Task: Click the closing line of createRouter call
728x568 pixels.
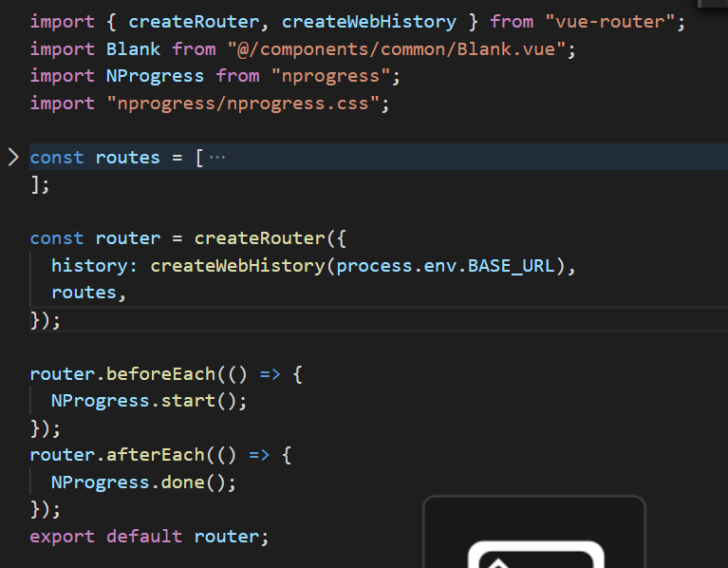Action: coord(46,320)
